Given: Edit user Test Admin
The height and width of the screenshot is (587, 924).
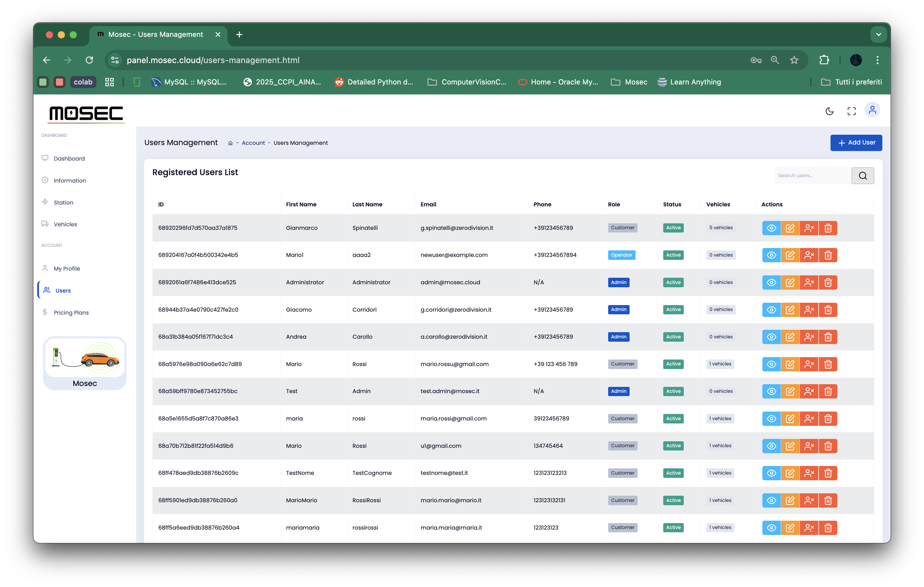Looking at the screenshot, I should 790,391.
